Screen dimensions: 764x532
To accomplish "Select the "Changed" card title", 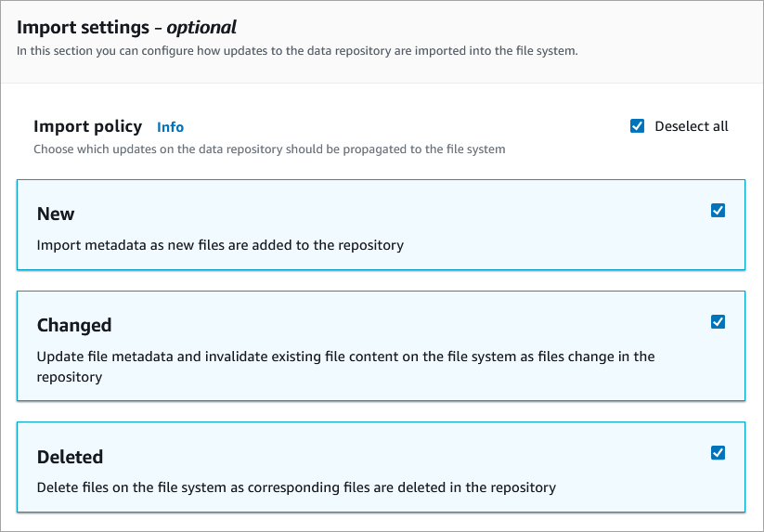I will pos(74,325).
